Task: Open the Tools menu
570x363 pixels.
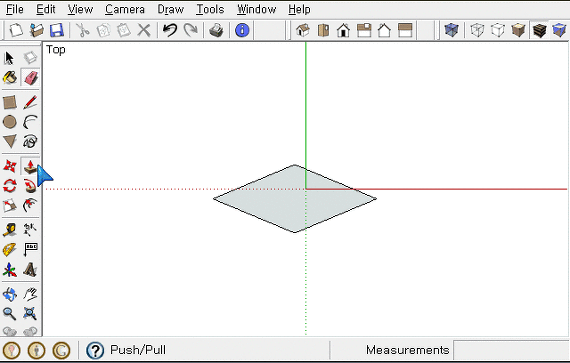Action: (210, 9)
